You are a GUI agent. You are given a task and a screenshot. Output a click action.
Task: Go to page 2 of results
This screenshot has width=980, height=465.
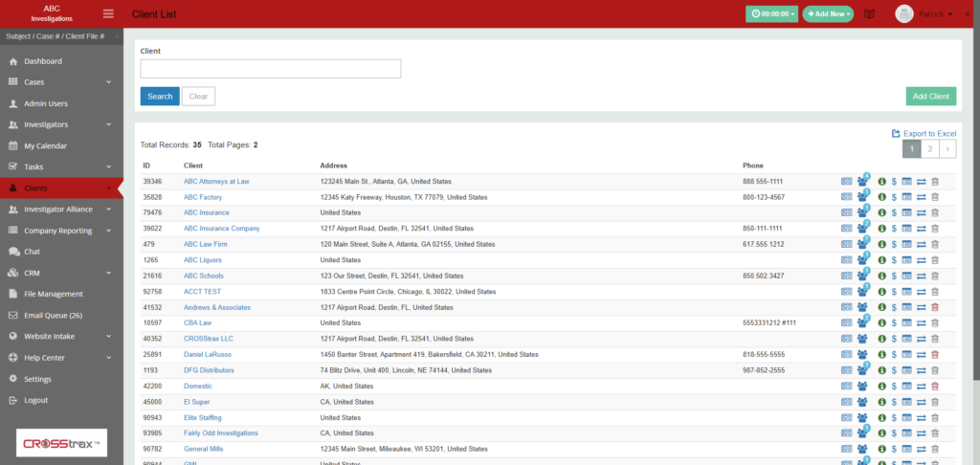pos(930,148)
